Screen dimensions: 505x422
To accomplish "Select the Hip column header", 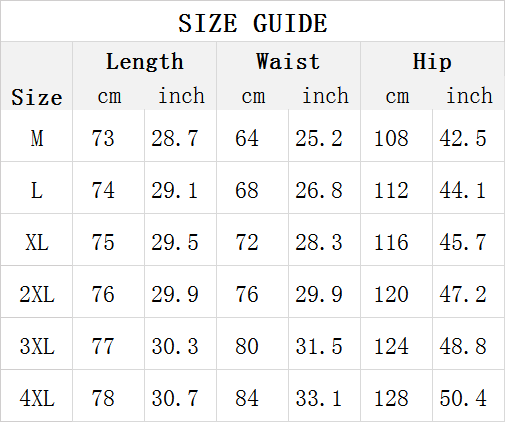I will [432, 62].
